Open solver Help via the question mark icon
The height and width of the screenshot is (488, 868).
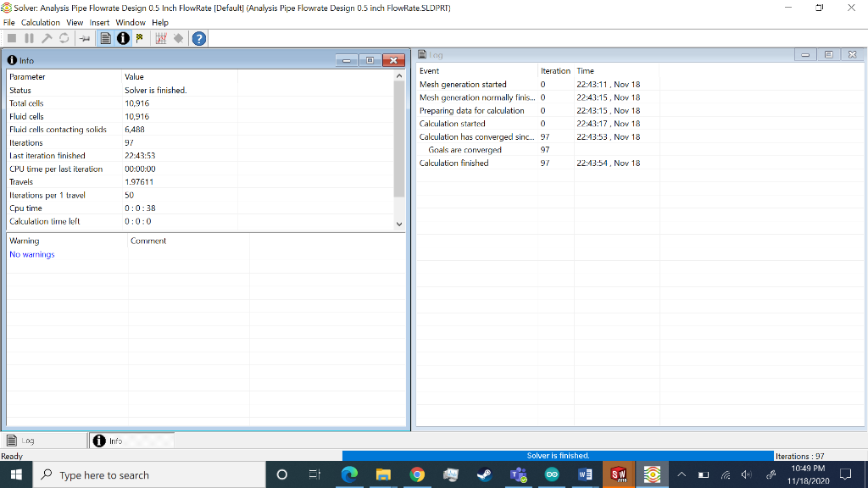tap(199, 37)
